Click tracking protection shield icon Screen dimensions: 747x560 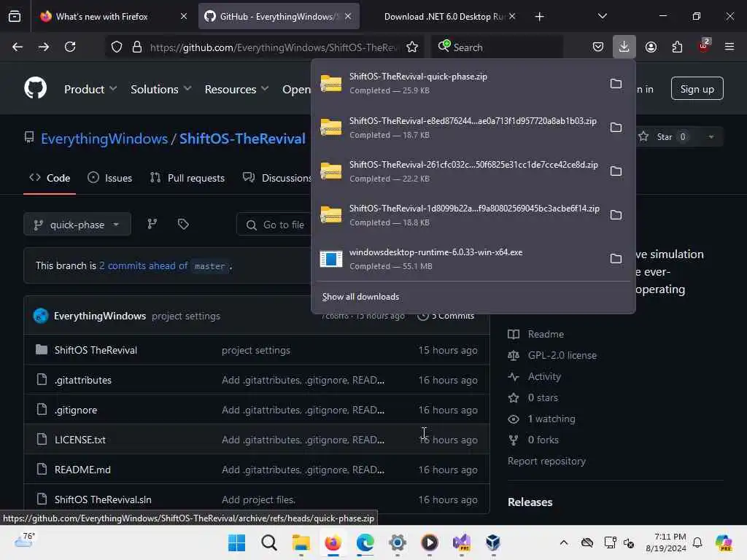point(117,47)
